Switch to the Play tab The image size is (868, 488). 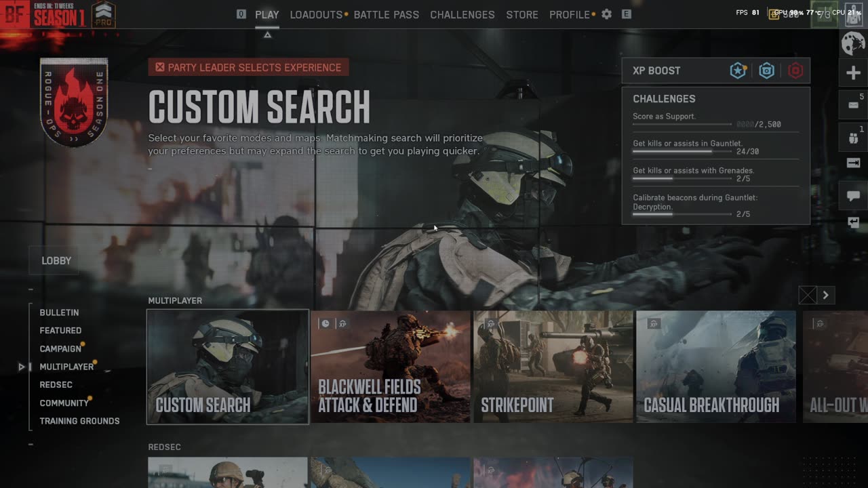click(267, 14)
